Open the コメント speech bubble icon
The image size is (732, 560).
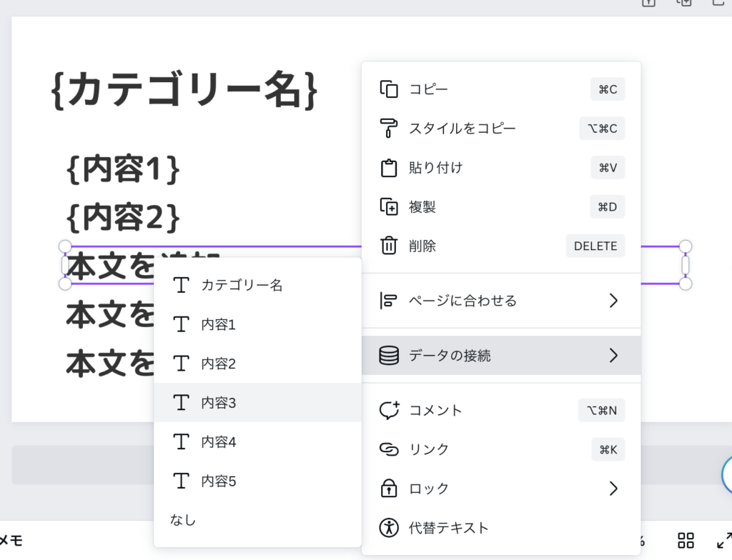pos(388,410)
